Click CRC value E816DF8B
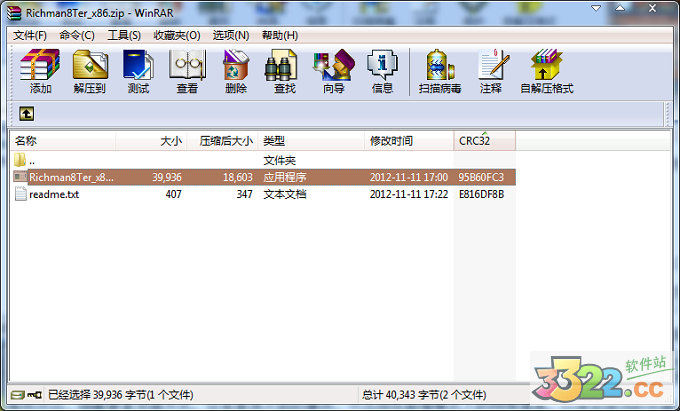The image size is (680, 411). 481,194
